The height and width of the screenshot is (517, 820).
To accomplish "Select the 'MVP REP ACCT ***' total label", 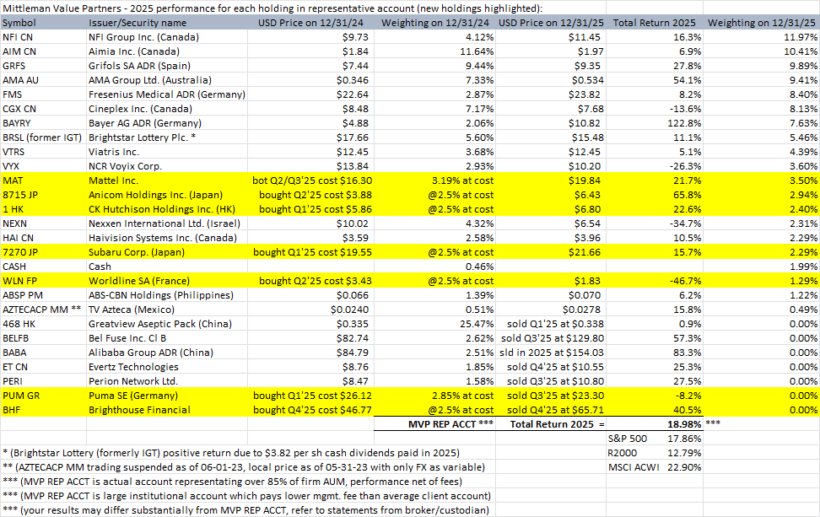I will pos(435,424).
